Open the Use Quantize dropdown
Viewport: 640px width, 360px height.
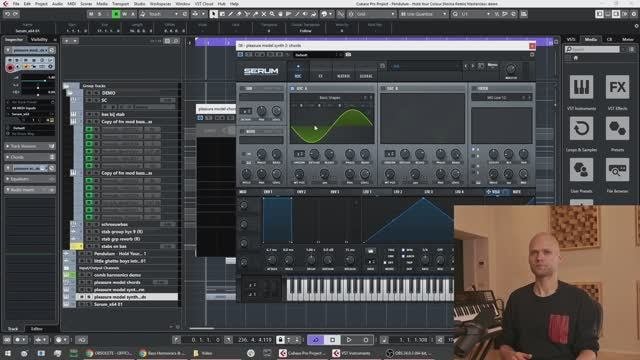click(x=423, y=14)
